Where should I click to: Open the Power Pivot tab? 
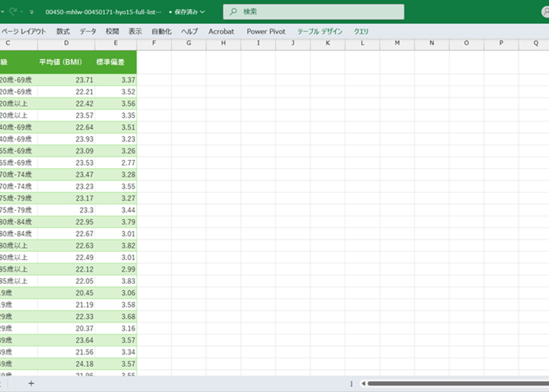266,31
